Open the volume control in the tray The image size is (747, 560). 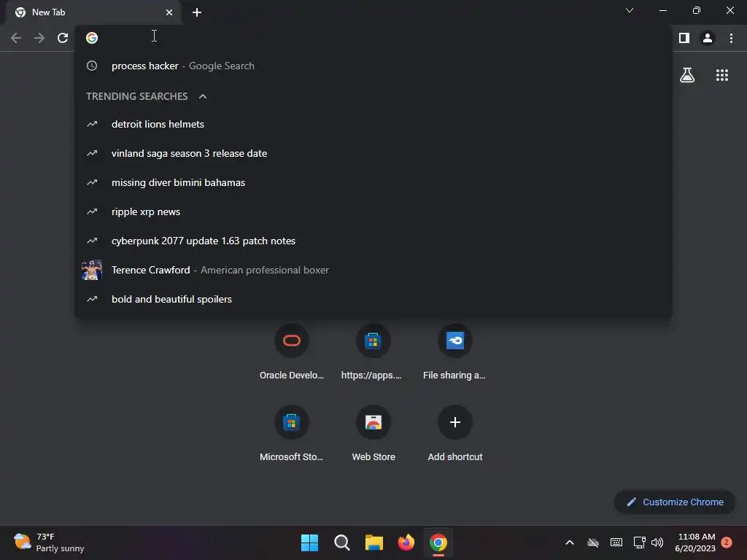[657, 542]
